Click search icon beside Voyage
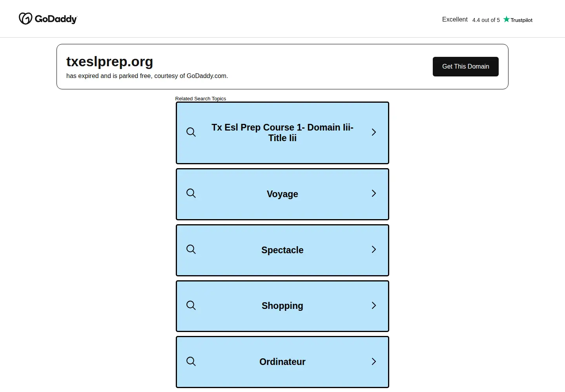 (191, 193)
